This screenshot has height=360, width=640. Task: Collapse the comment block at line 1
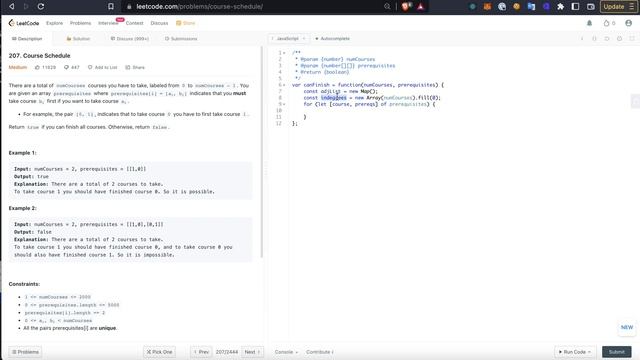(x=284, y=53)
